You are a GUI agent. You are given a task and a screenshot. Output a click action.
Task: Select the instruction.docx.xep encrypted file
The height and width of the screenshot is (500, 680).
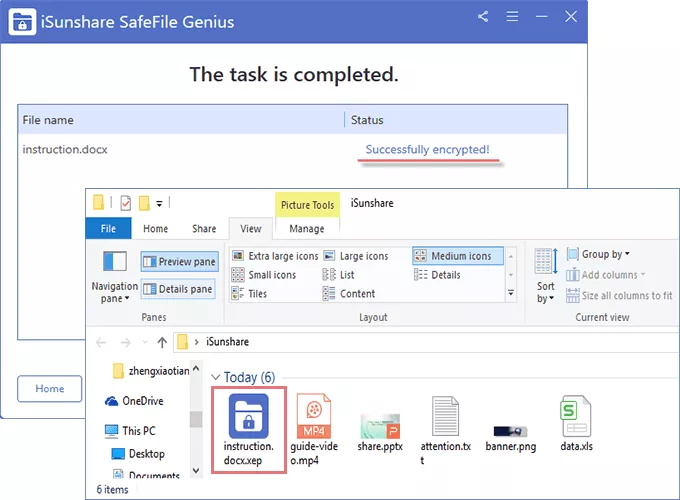pyautogui.click(x=249, y=430)
